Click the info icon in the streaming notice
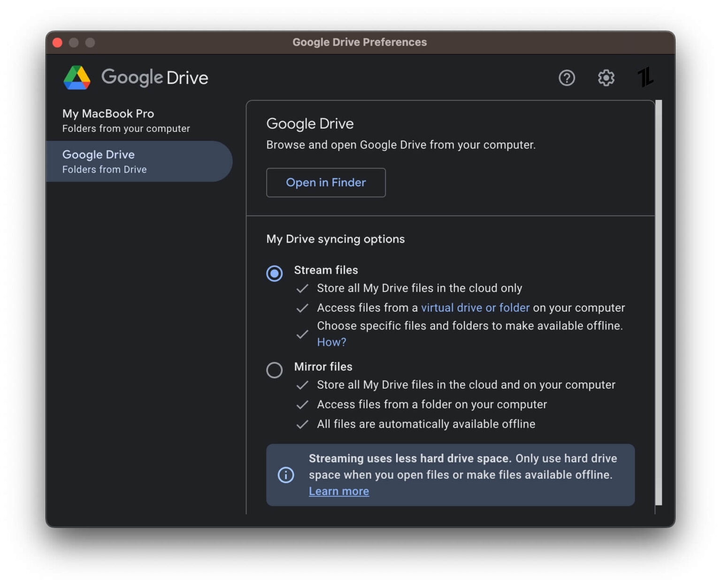This screenshot has height=588, width=721. (286, 475)
